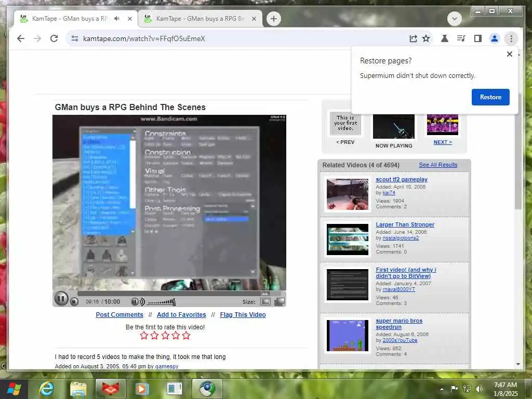This screenshot has width=532, height=399.
Task: Launch Internet Explorer from taskbar
Action: point(46,389)
